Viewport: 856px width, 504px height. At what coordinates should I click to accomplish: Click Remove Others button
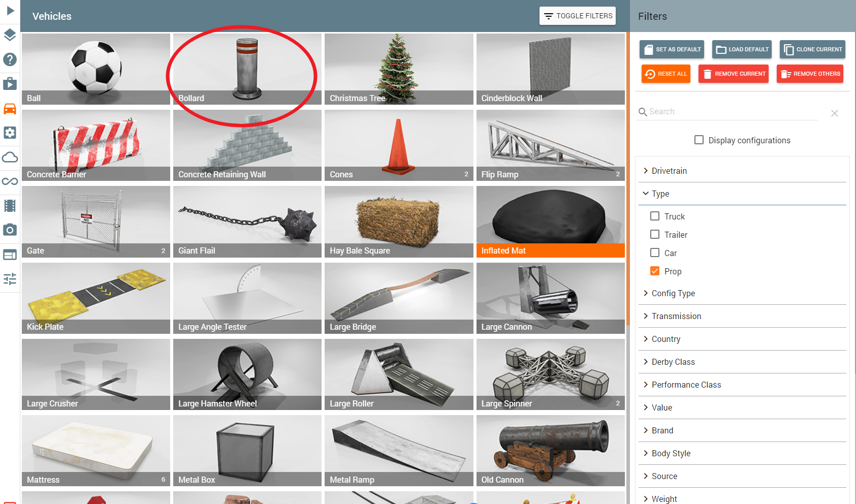[x=810, y=74]
